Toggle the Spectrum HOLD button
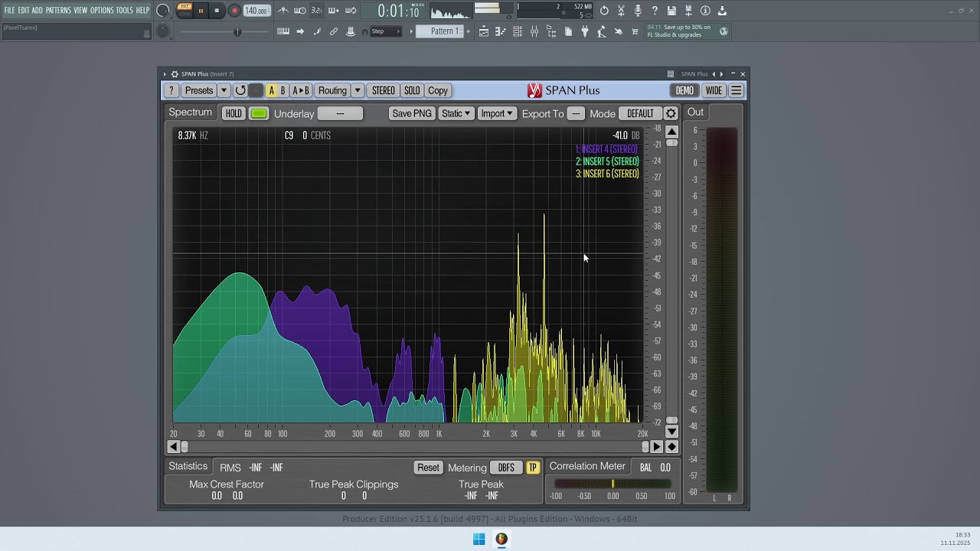This screenshot has width=980, height=551. click(234, 113)
